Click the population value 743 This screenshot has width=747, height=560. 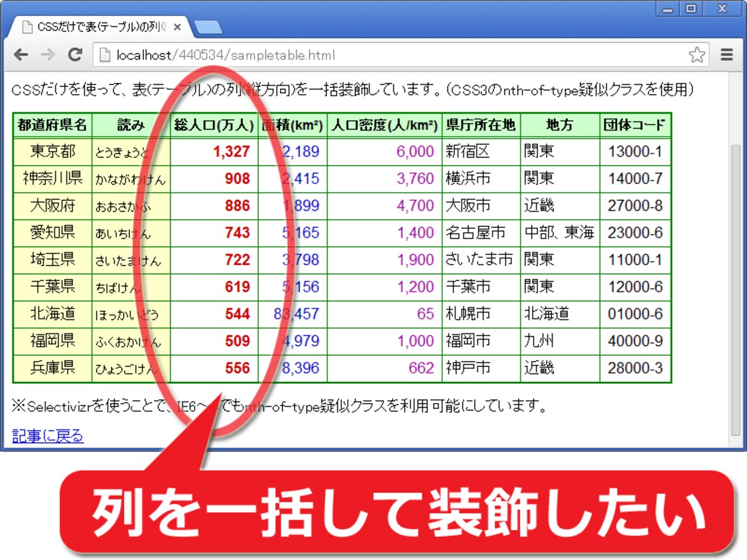(237, 233)
